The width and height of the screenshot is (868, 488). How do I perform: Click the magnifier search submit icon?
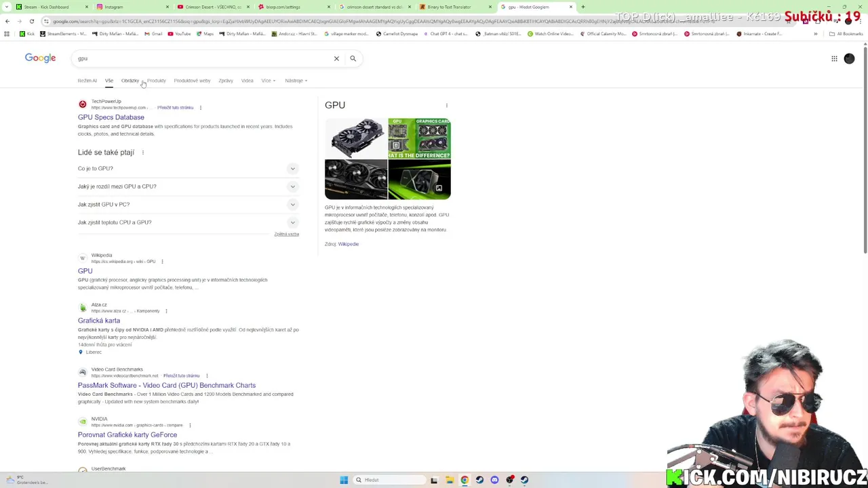coord(353,58)
